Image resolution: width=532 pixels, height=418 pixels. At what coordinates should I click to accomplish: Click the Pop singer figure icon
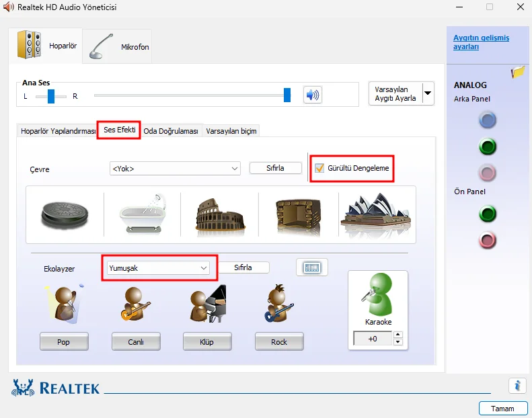[64, 304]
